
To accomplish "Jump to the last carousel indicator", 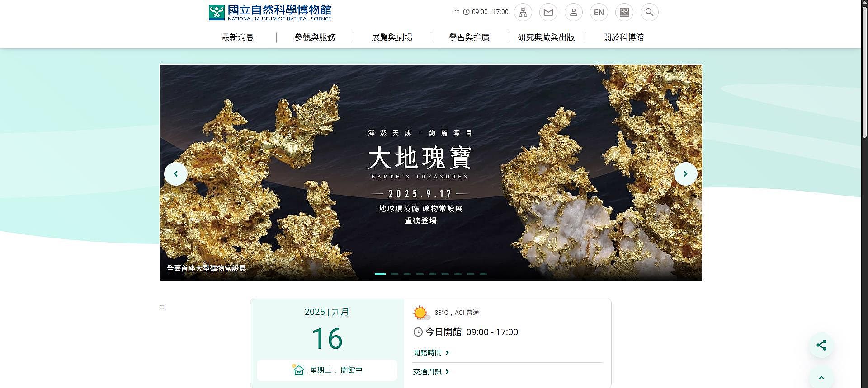I will click(x=483, y=274).
